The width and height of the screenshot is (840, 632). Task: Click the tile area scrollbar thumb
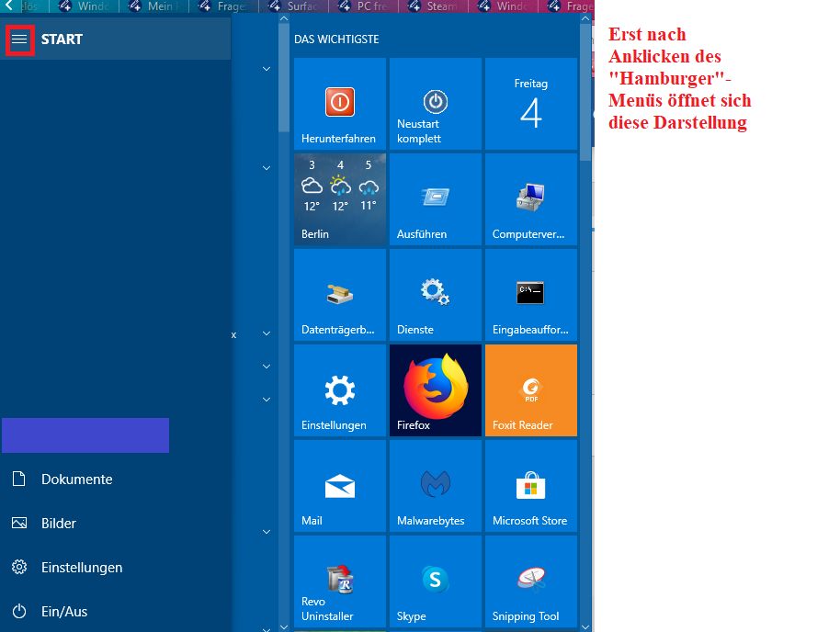point(585,92)
